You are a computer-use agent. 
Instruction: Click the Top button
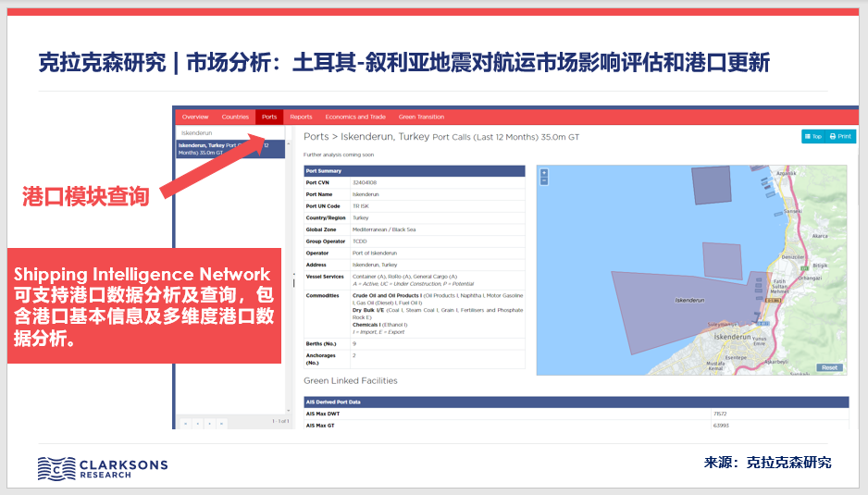click(x=813, y=136)
